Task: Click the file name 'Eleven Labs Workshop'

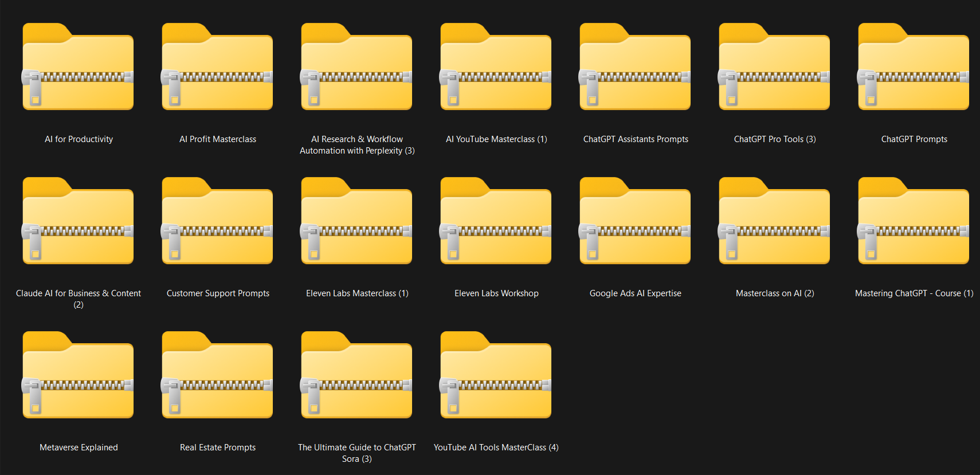Action: coord(496,293)
